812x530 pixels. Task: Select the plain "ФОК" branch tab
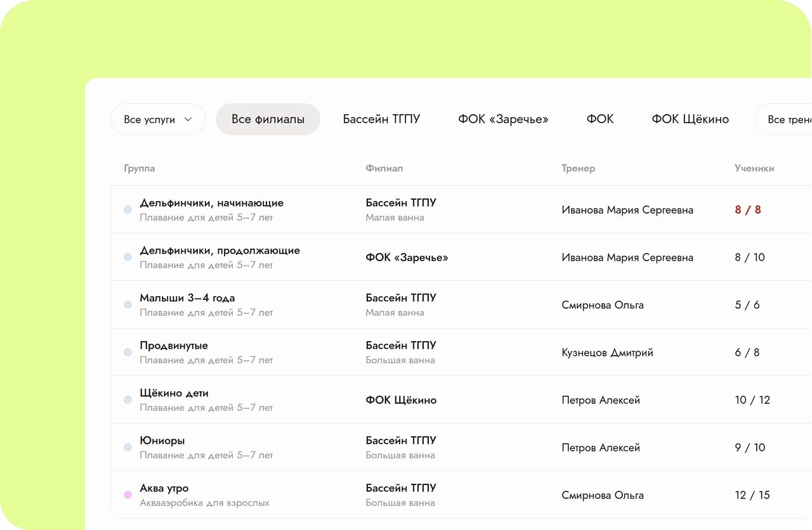point(600,119)
